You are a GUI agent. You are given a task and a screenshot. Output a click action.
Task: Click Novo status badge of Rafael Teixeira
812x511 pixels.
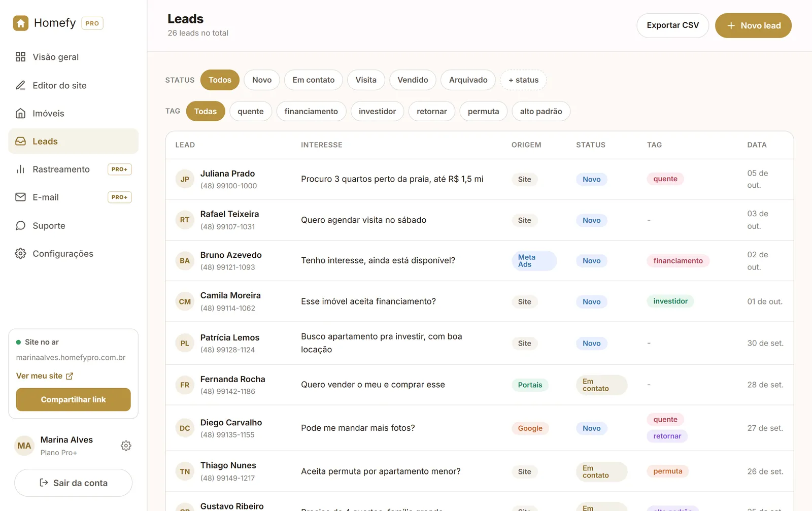(x=592, y=220)
